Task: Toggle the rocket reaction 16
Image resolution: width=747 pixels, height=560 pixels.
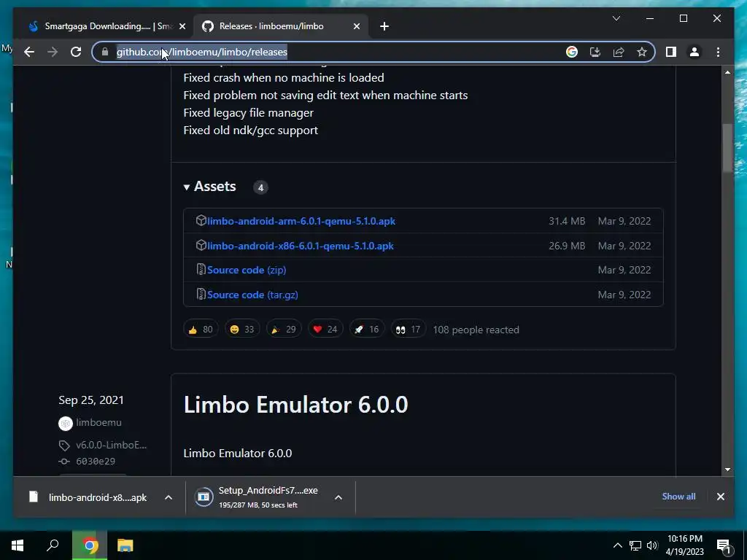Action: tap(367, 329)
